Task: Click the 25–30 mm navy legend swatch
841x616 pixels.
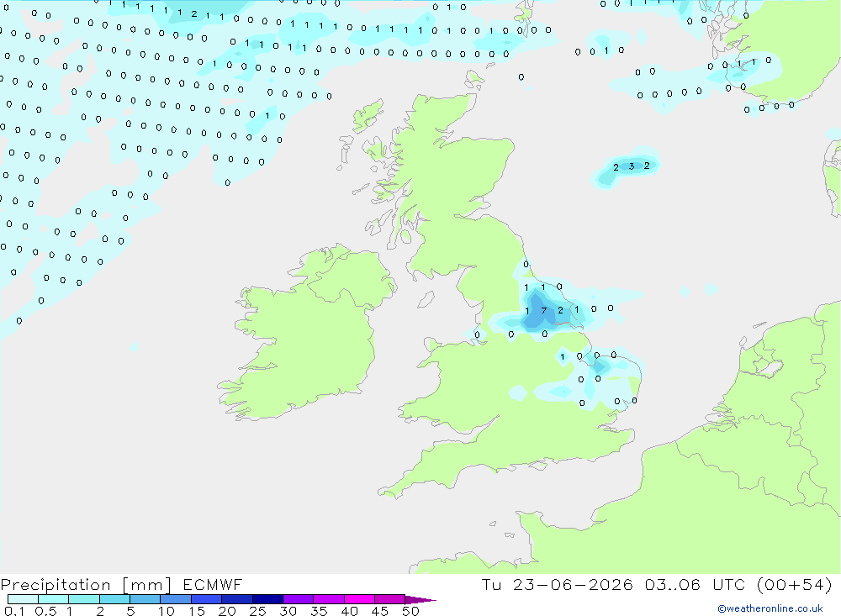Action: [267, 599]
